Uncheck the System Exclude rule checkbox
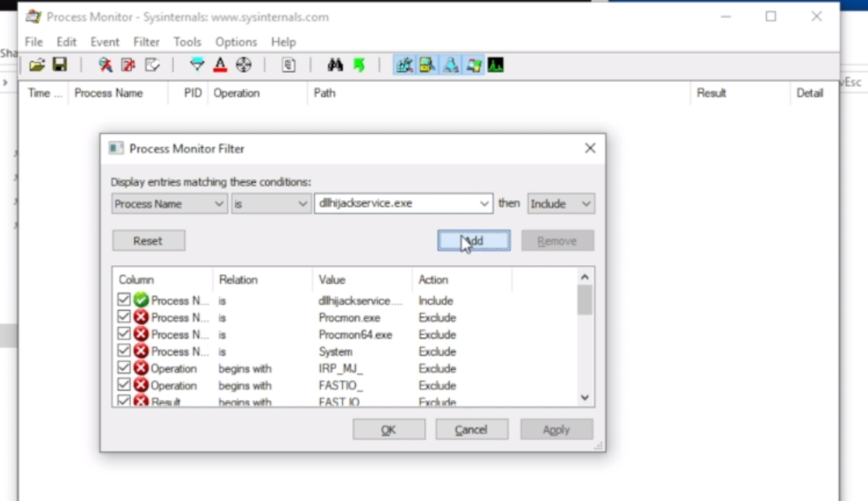The image size is (868, 501). coord(124,351)
